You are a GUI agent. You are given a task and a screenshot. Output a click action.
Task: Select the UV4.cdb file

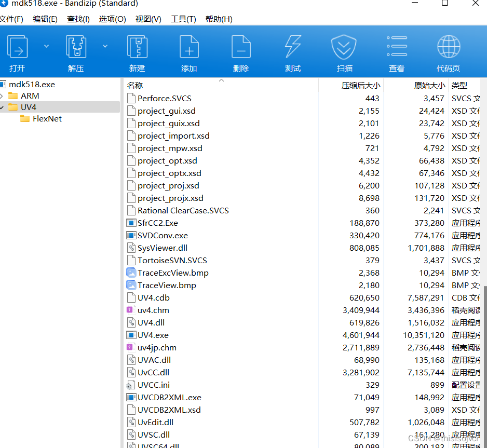pyautogui.click(x=154, y=298)
